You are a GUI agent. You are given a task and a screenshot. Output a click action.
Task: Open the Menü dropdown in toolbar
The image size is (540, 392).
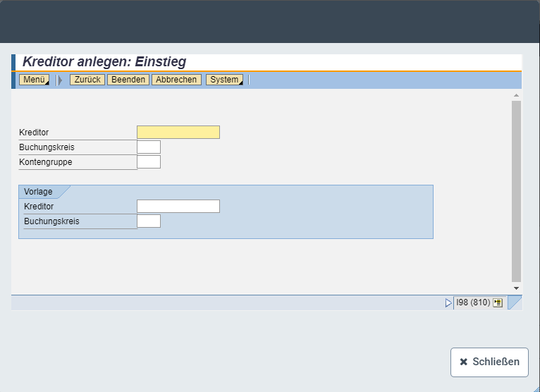[34, 80]
